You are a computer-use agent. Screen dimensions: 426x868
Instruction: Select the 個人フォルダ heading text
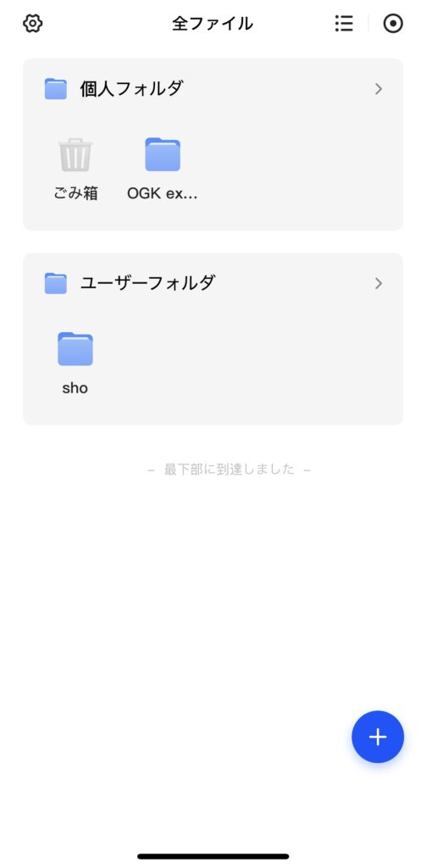point(131,88)
